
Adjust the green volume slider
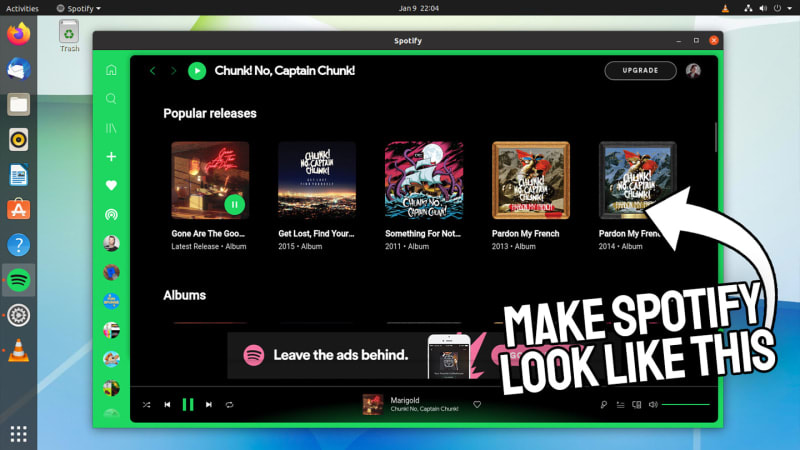tap(685, 405)
